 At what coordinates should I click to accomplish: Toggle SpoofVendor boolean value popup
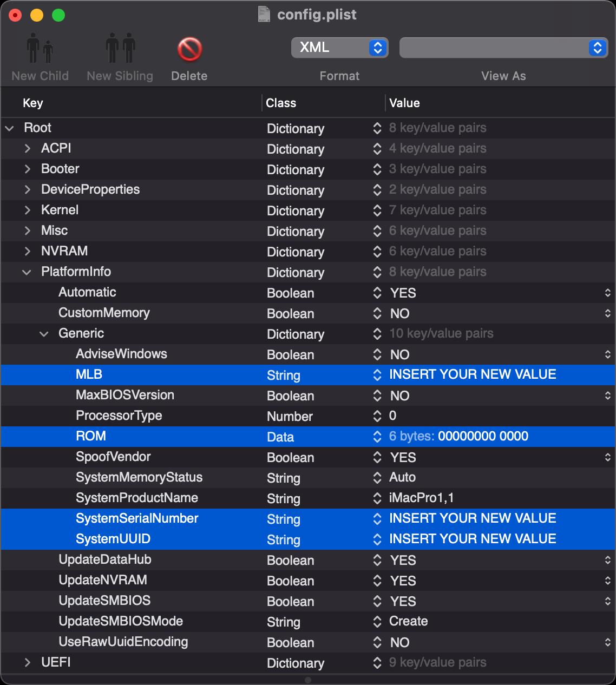(607, 457)
